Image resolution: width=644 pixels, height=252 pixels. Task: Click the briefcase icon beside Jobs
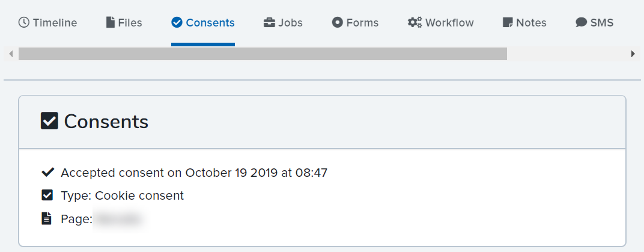click(269, 23)
